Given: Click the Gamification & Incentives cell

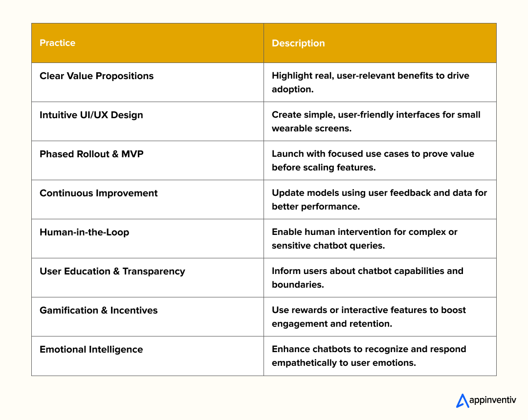Looking at the screenshot, I should point(99,311).
